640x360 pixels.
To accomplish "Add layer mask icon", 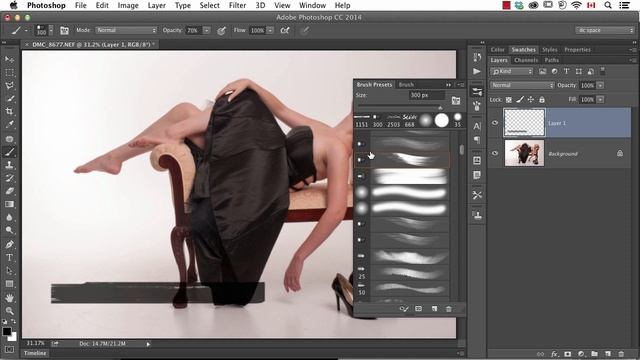I will click(x=568, y=354).
